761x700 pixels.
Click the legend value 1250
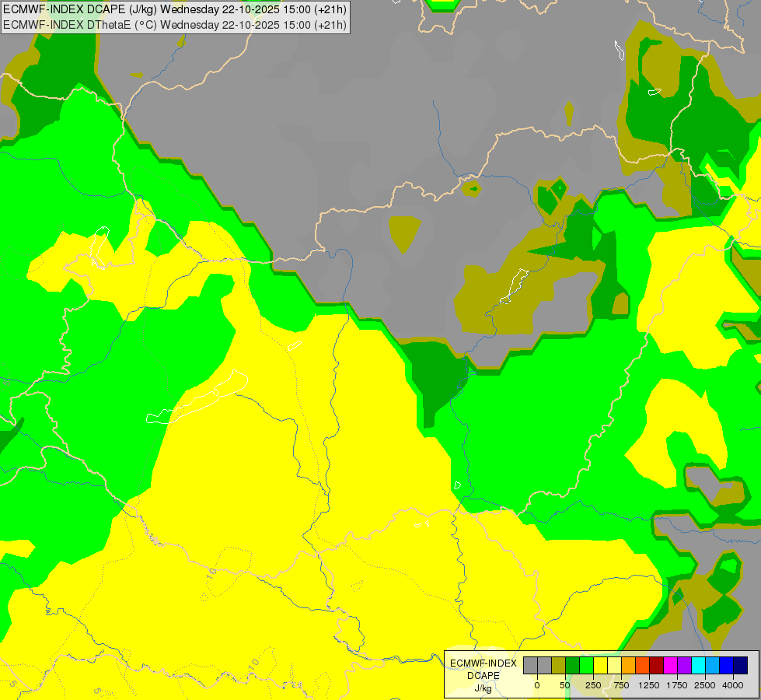[x=649, y=685]
